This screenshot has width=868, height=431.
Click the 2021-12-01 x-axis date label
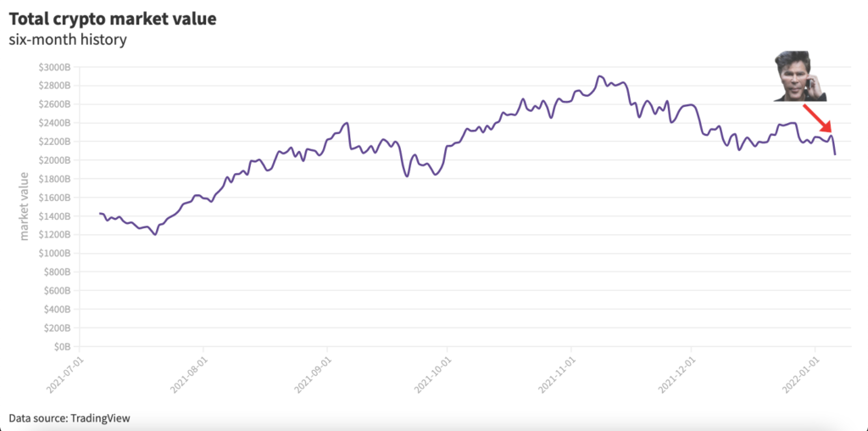[676, 374]
